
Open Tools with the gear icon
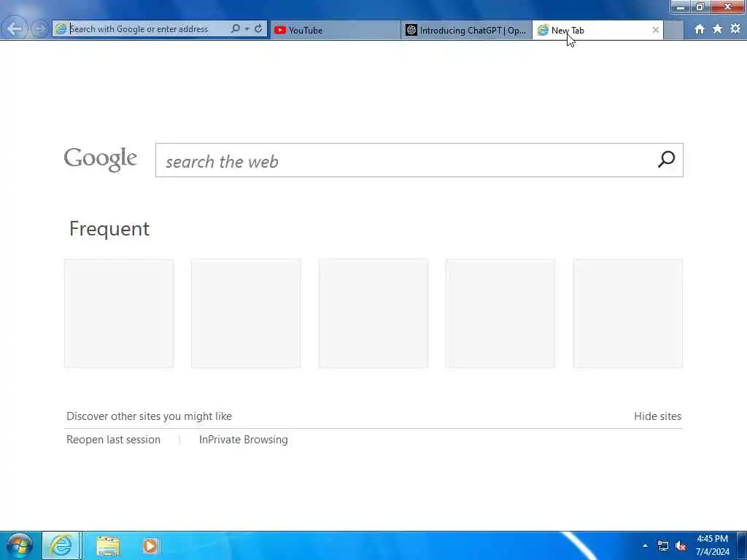[735, 28]
